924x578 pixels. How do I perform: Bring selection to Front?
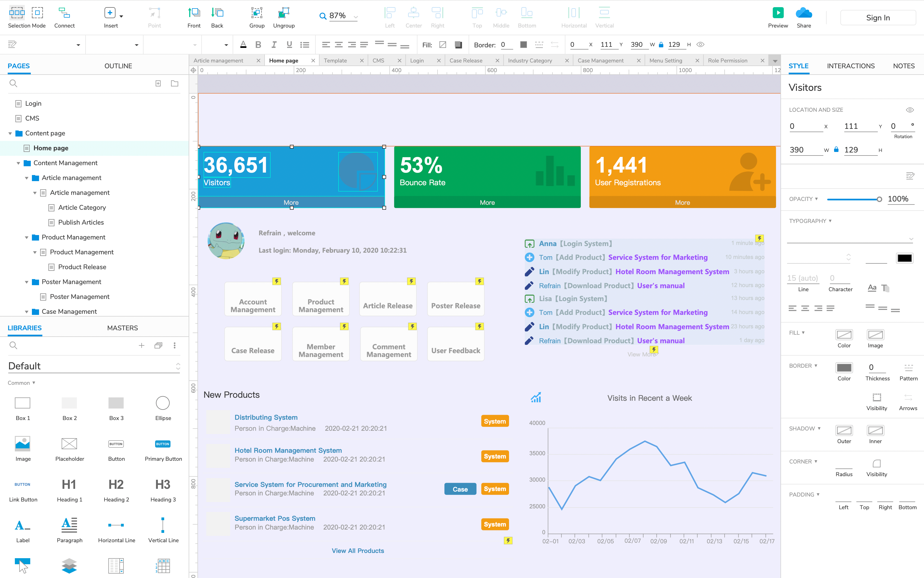194,18
